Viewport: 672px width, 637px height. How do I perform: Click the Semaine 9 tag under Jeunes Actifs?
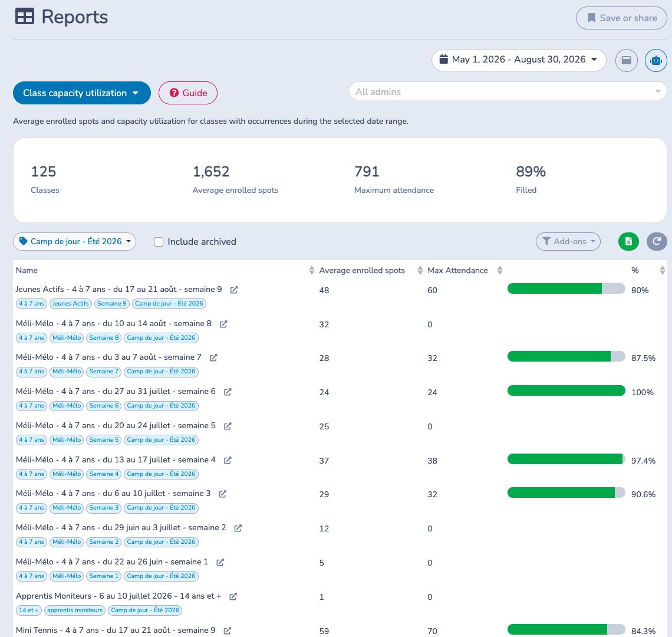coord(112,304)
